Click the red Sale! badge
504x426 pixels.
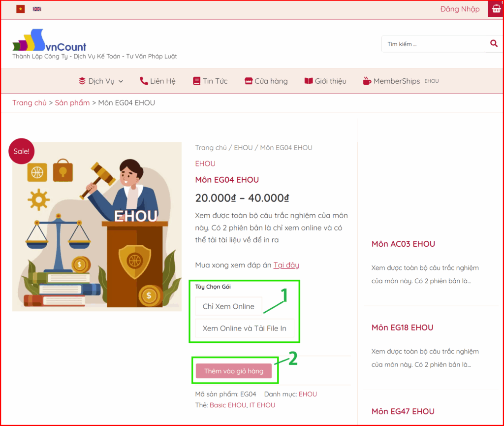22,151
